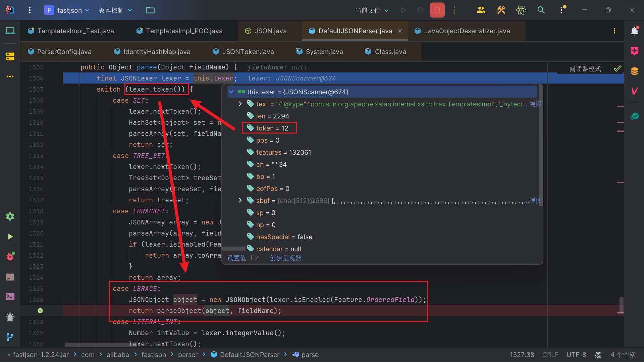The height and width of the screenshot is (362, 644).
Task: Click 视图 link for text value
Action: tap(536, 104)
